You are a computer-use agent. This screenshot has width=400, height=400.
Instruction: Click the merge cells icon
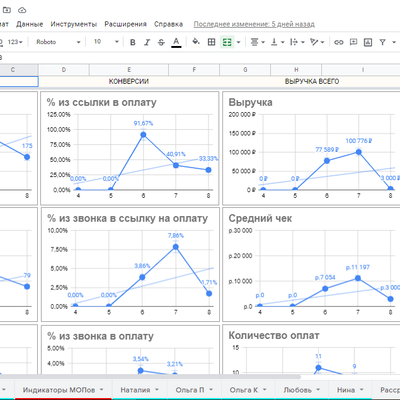point(227,42)
